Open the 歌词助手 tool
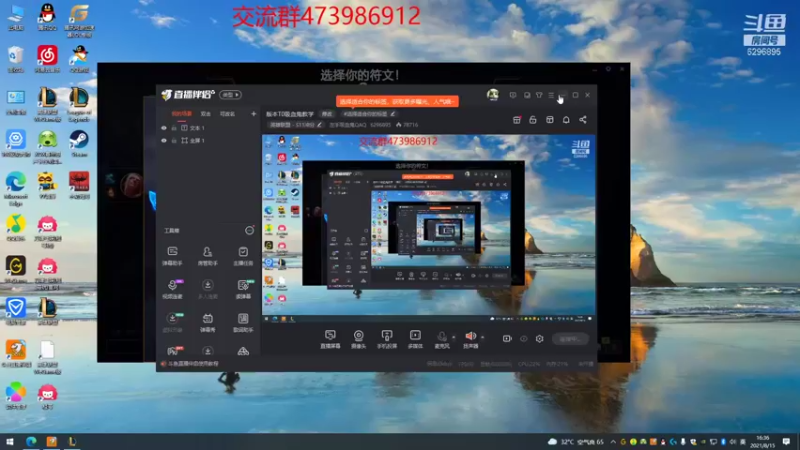Viewport: 800px width, 450px height. click(x=243, y=322)
